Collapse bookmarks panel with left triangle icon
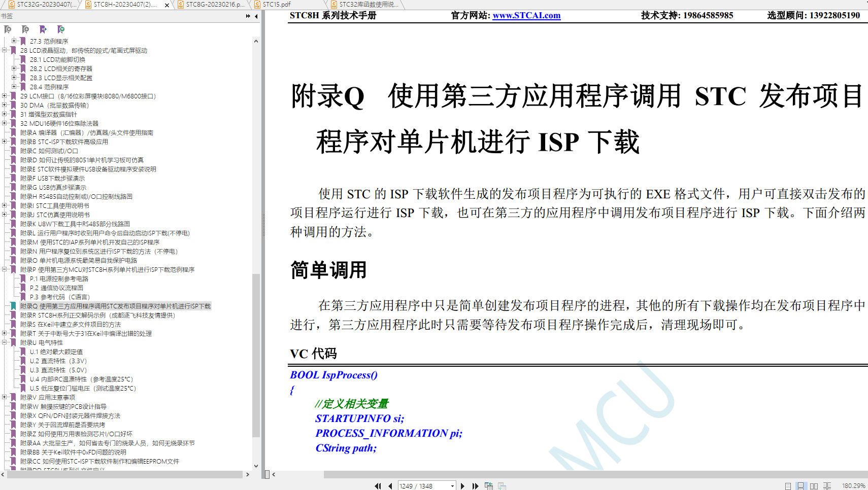Screen dimensions: 868x490 pos(256,16)
